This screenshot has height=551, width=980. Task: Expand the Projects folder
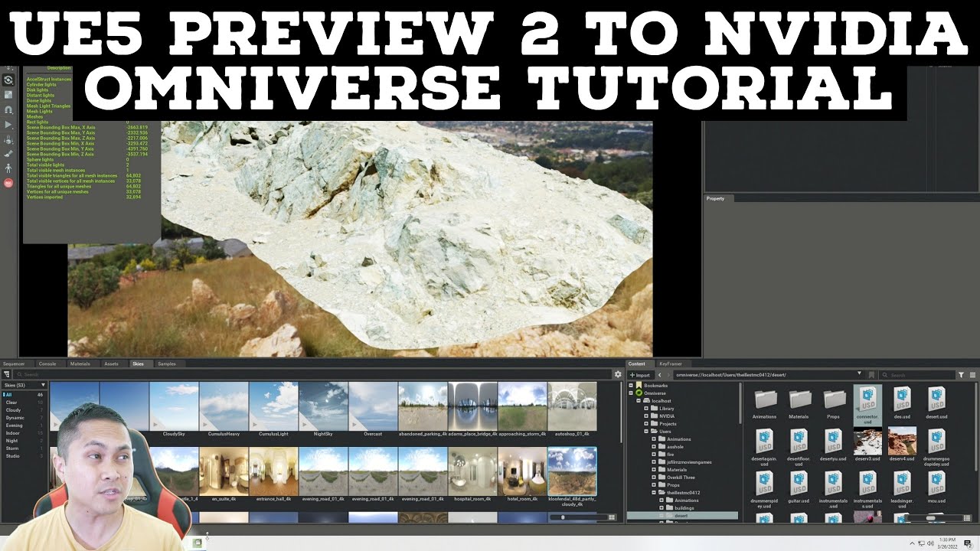(646, 424)
